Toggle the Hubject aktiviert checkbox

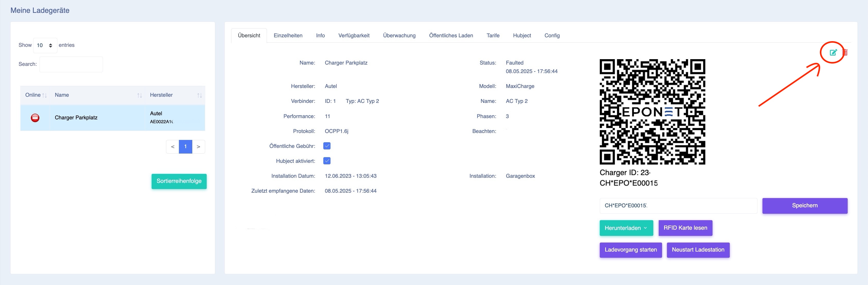327,161
